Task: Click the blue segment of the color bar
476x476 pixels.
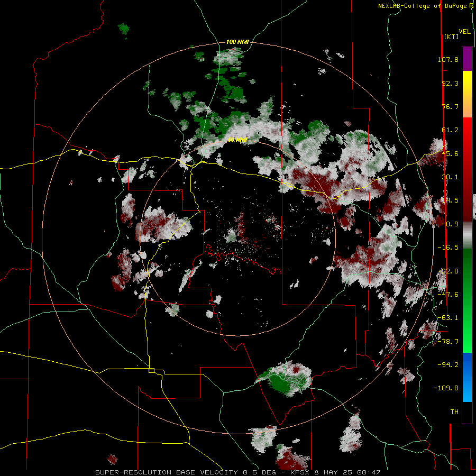Action: [x=467, y=377]
